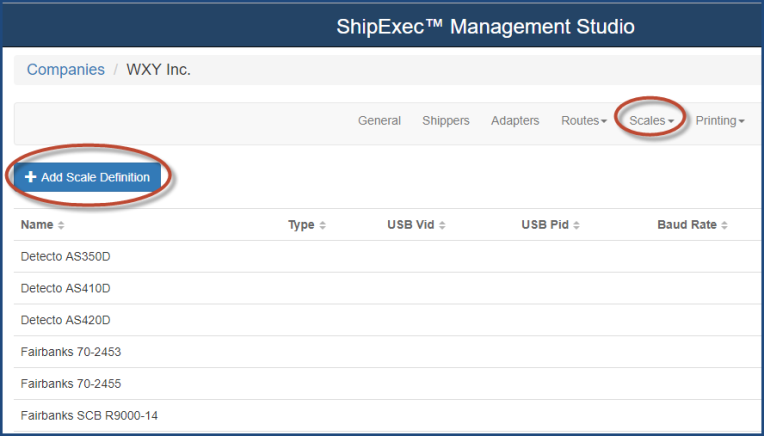
Task: Navigate to Companies breadcrumb link
Action: [65, 70]
